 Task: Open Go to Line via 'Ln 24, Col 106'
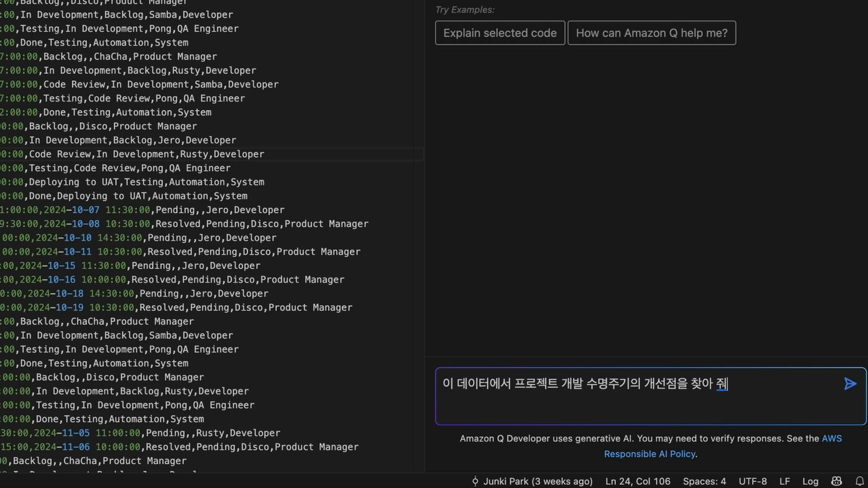(637, 481)
